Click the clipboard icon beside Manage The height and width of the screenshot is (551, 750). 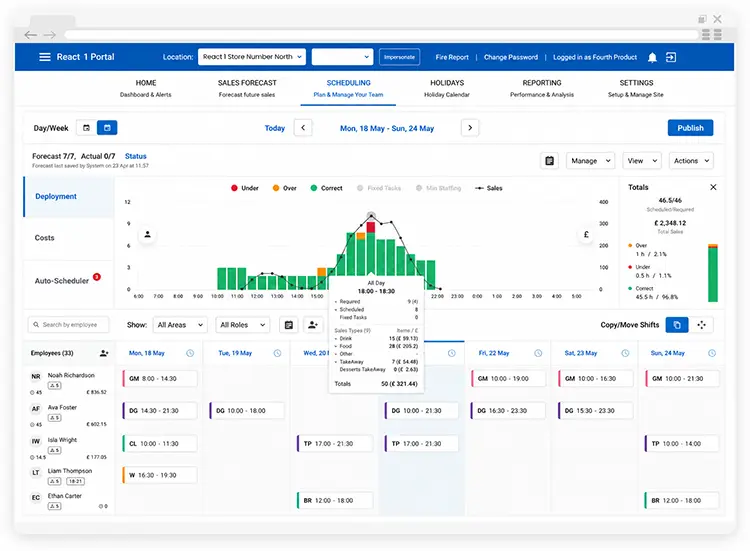(550, 161)
